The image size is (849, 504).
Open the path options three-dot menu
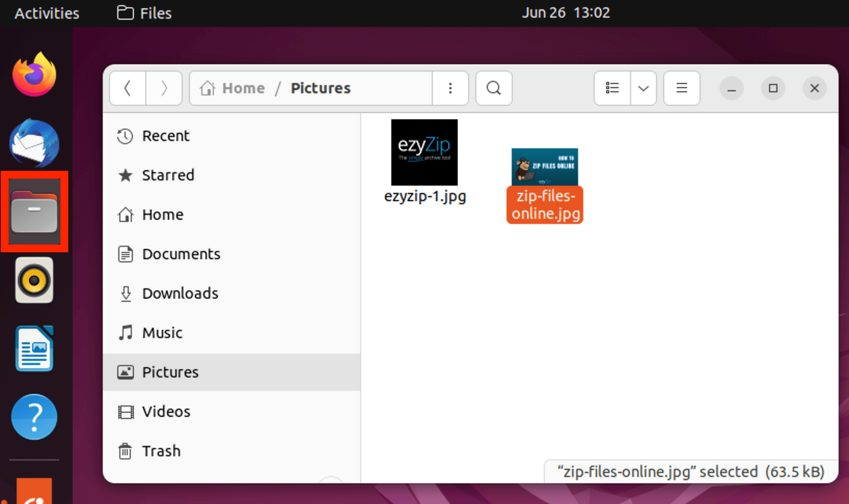click(x=450, y=88)
